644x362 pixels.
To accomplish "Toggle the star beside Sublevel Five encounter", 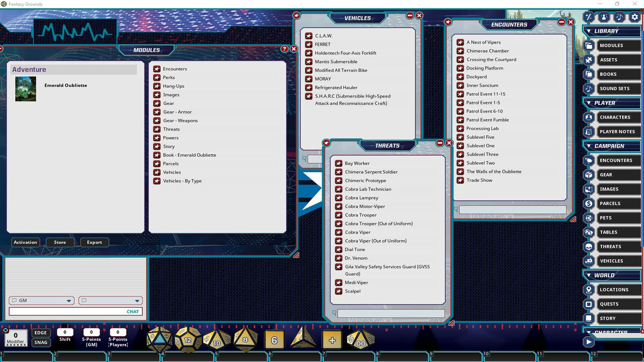I will tap(460, 137).
